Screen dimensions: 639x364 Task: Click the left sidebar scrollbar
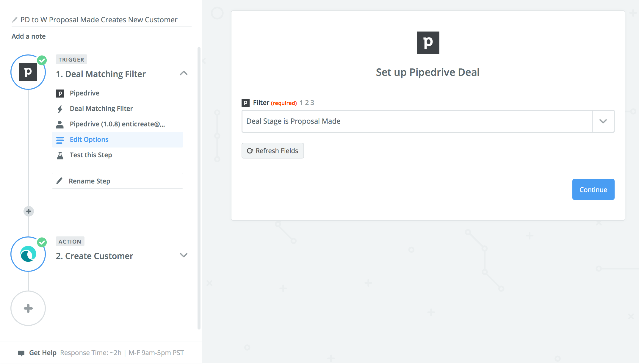point(199,188)
